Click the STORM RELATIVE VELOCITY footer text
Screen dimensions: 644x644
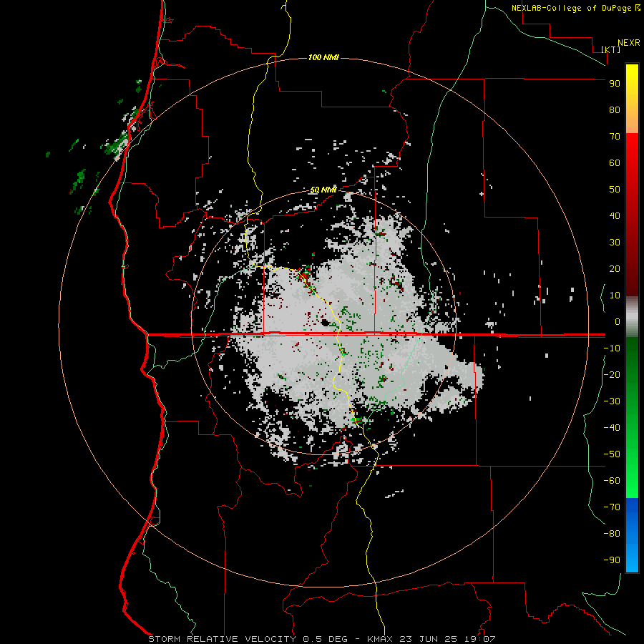tap(222, 639)
